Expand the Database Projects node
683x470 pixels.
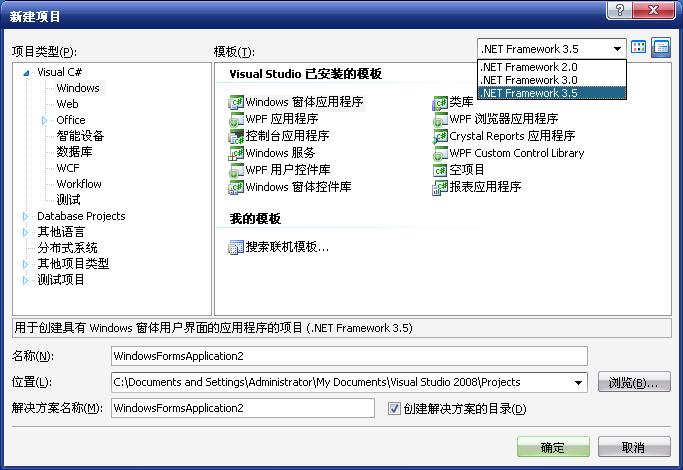point(25,216)
